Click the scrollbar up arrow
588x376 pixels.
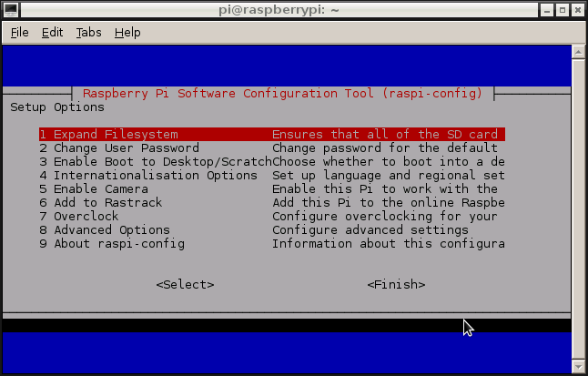(x=579, y=54)
